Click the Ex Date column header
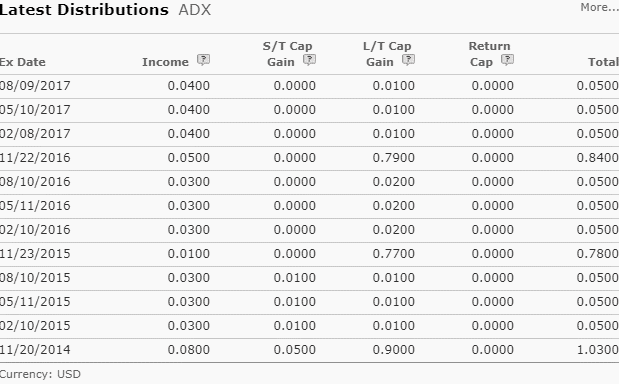619x384 pixels. [x=23, y=62]
